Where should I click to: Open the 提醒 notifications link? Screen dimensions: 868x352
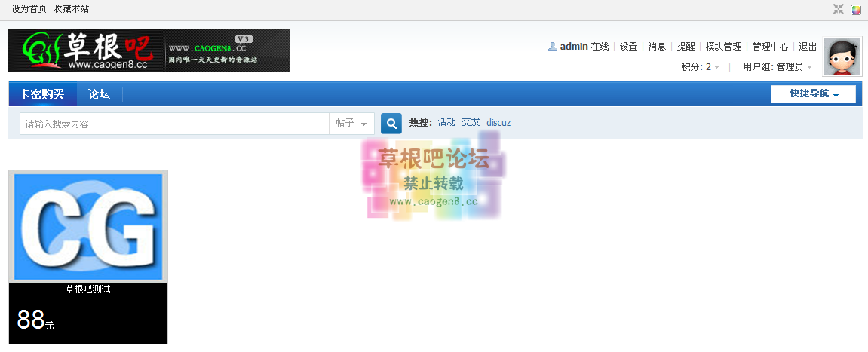click(x=686, y=47)
